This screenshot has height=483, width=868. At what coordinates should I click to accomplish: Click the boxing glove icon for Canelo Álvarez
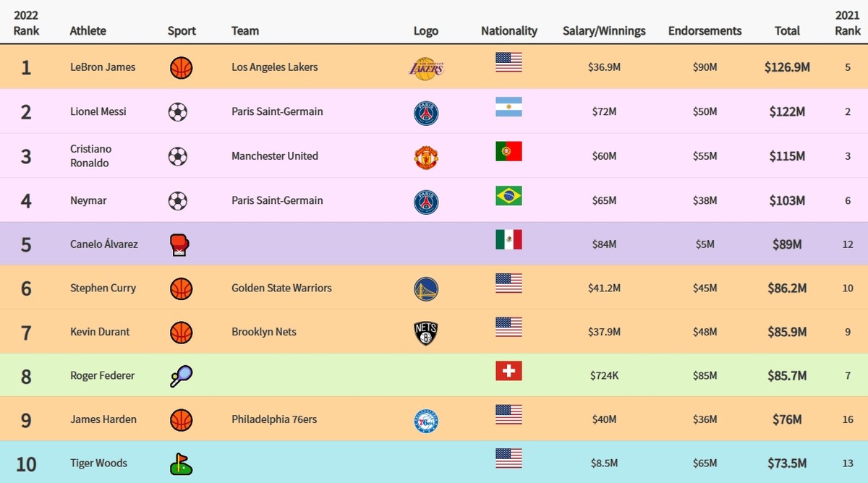tap(179, 245)
